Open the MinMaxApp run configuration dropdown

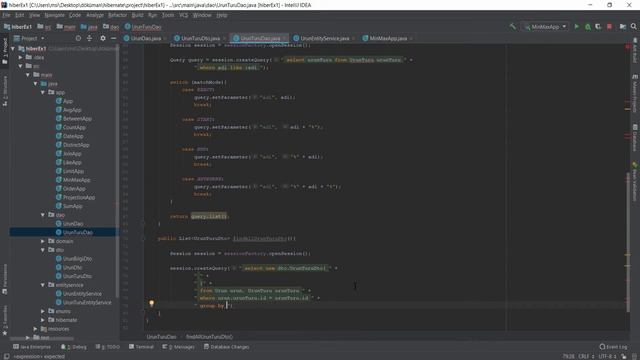(x=545, y=27)
